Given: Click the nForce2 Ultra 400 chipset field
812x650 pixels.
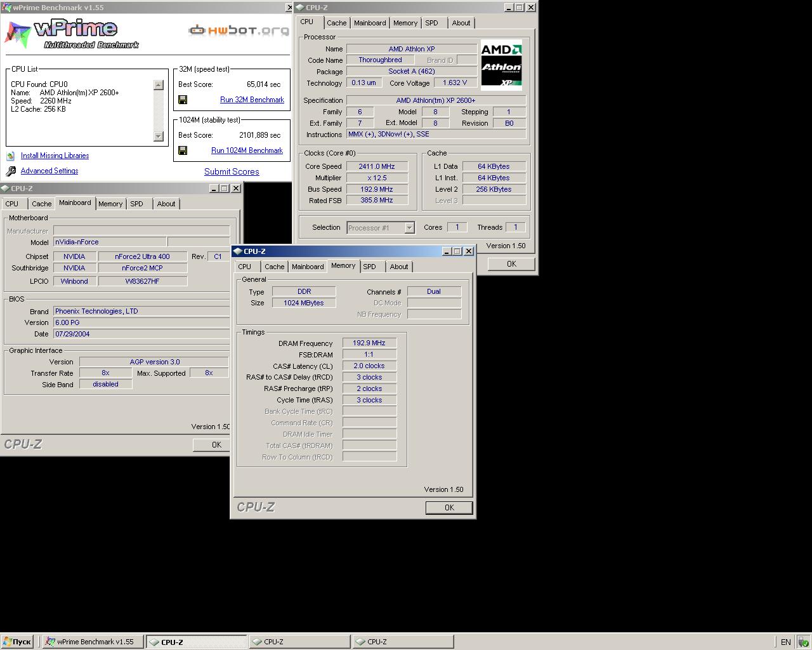Looking at the screenshot, I should click(142, 256).
